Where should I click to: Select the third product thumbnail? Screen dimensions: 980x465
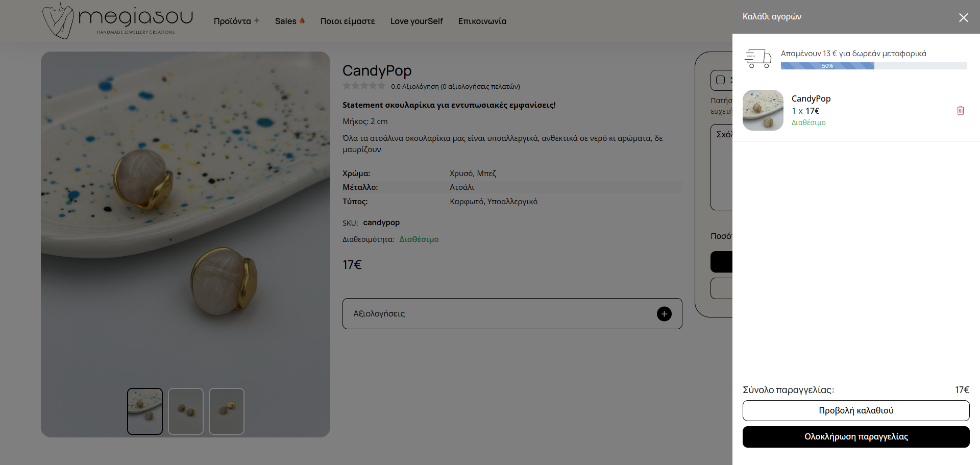227,411
